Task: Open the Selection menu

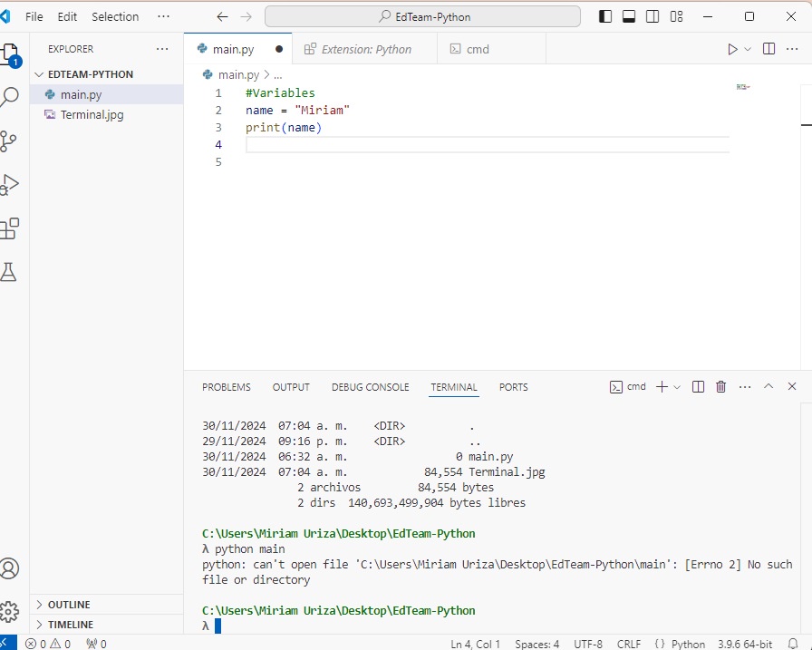Action: [x=115, y=16]
